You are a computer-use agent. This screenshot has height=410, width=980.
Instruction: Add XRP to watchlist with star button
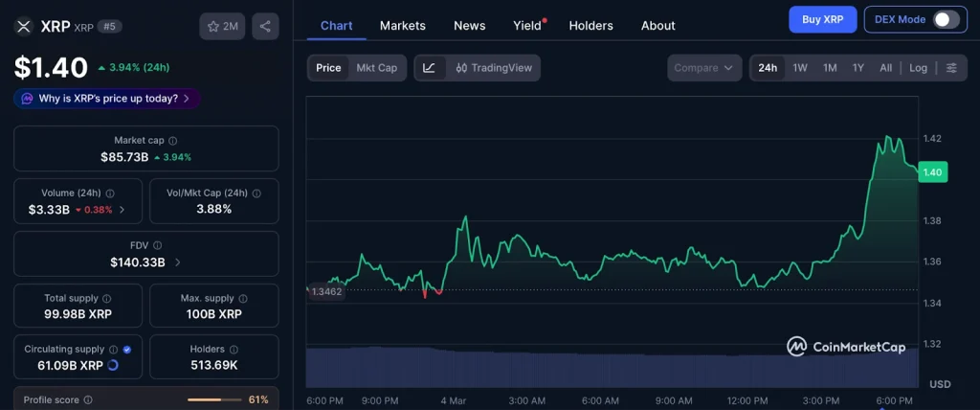click(222, 26)
